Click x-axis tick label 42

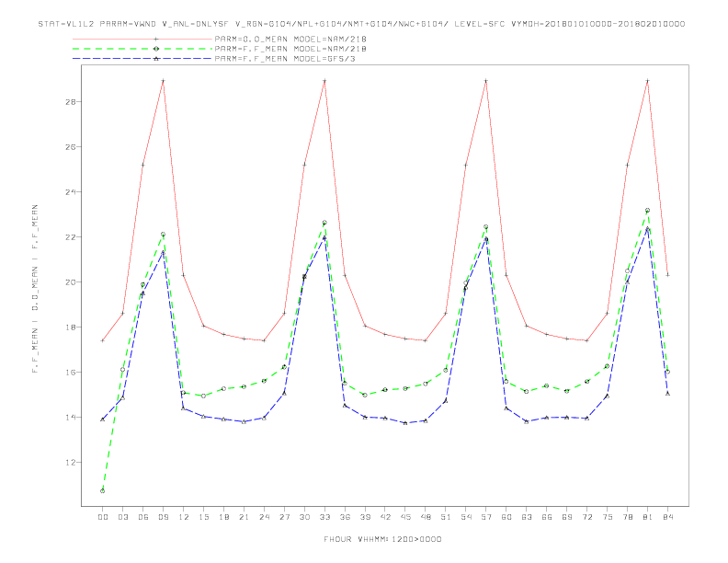point(385,517)
